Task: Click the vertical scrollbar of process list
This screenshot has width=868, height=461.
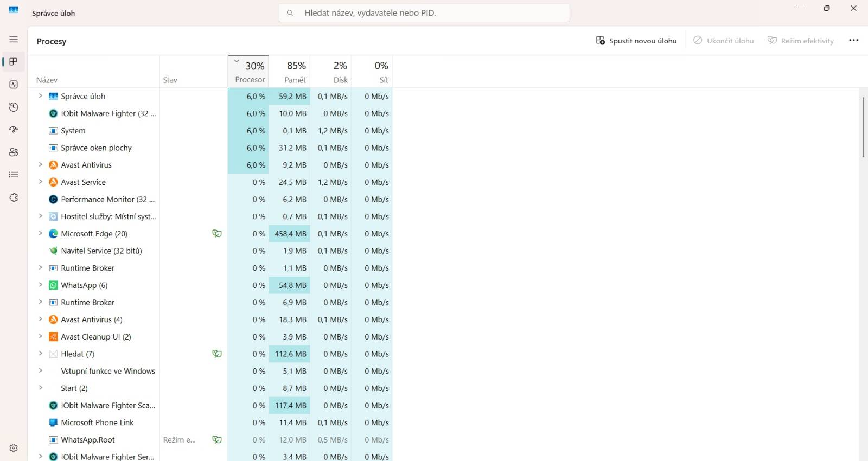Action: (863, 127)
